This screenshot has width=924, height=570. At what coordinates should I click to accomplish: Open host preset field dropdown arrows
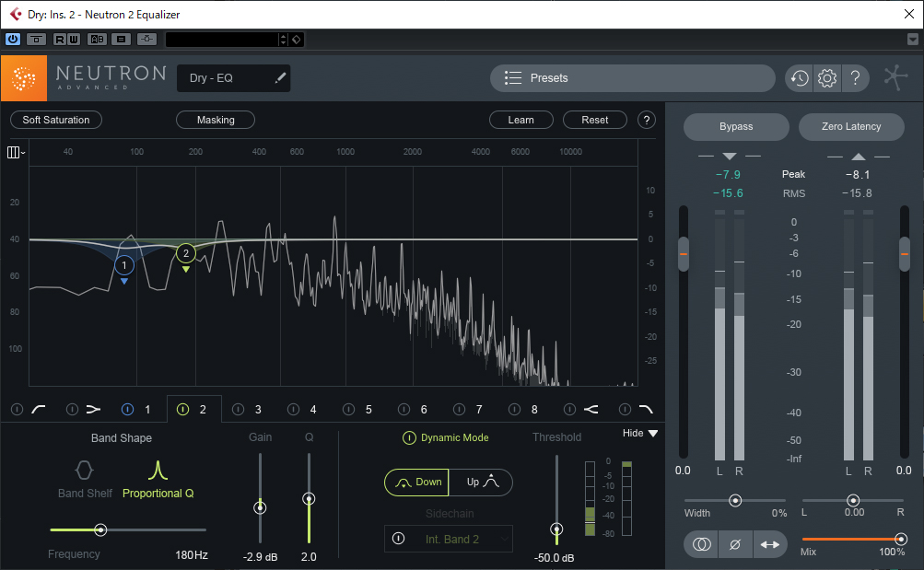(283, 40)
